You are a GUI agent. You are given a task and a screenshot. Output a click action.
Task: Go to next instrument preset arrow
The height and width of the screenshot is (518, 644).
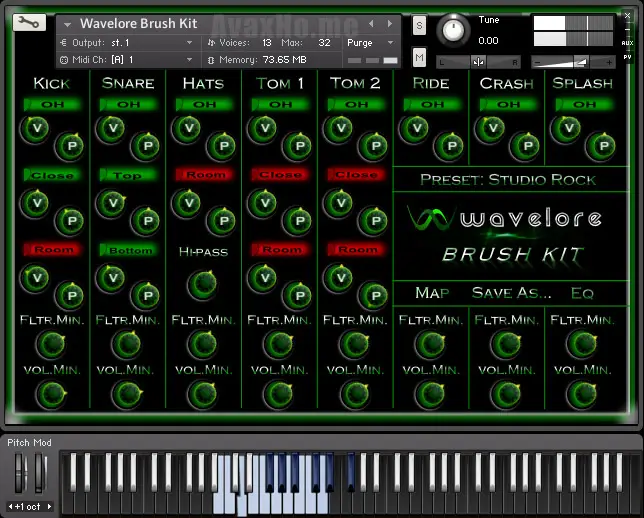389,24
